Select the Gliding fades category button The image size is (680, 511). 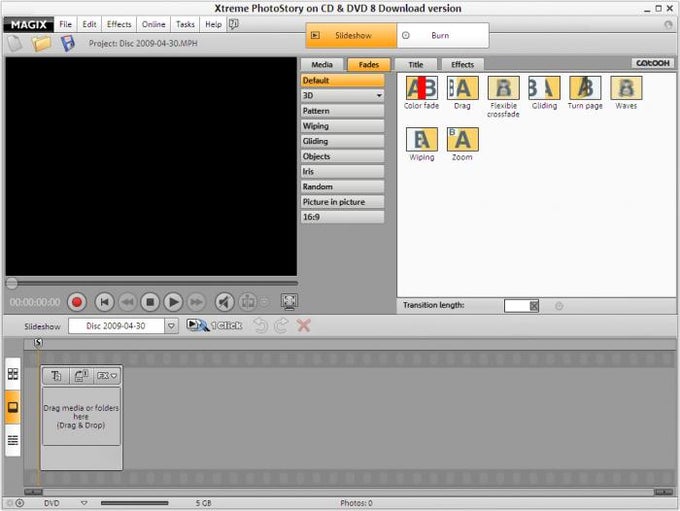pyautogui.click(x=342, y=141)
